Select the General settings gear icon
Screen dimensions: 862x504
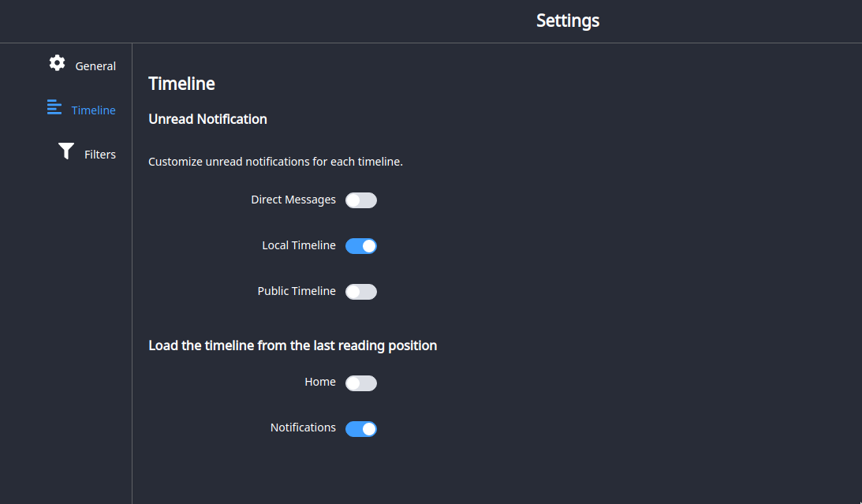pyautogui.click(x=57, y=62)
